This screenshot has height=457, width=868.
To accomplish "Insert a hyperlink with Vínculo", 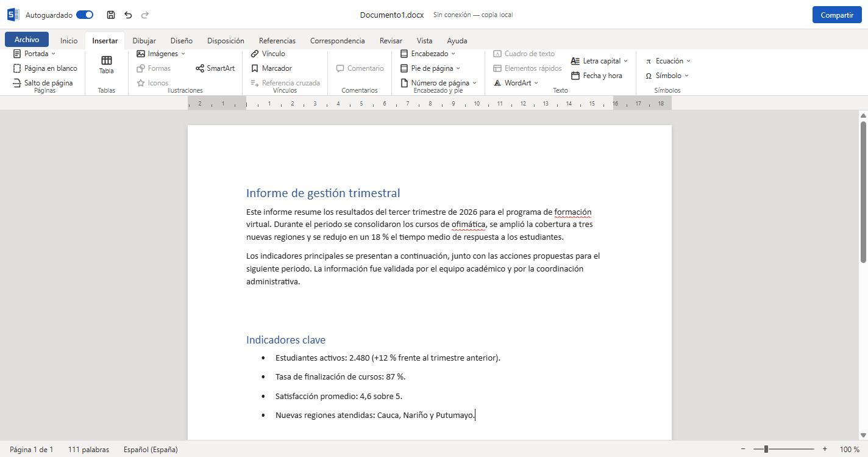I will point(268,54).
